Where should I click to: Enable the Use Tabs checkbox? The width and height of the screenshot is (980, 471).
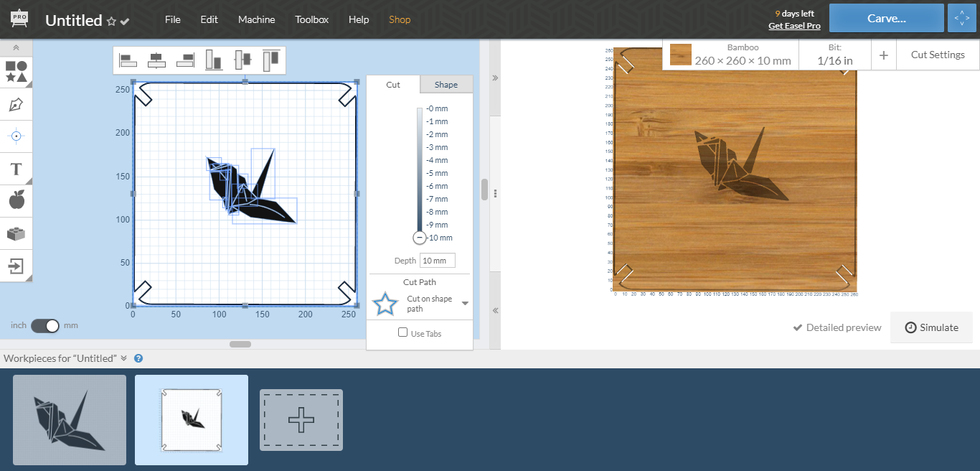(402, 332)
